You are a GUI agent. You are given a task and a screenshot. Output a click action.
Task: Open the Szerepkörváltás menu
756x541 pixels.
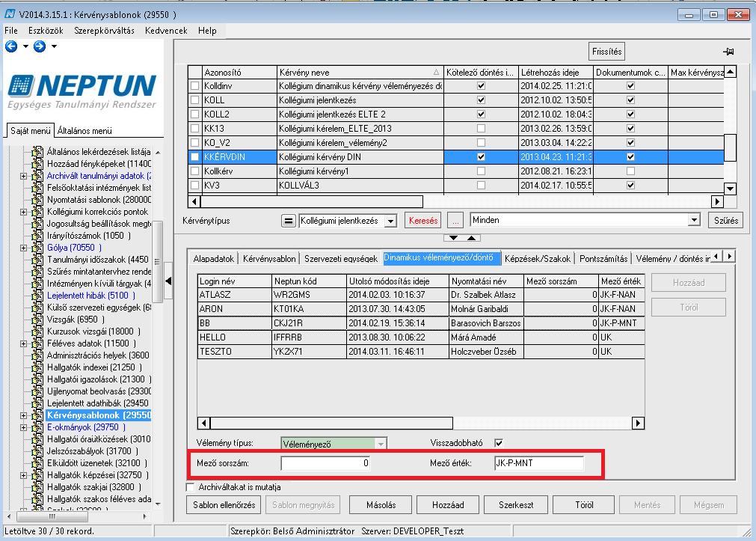[x=104, y=31]
